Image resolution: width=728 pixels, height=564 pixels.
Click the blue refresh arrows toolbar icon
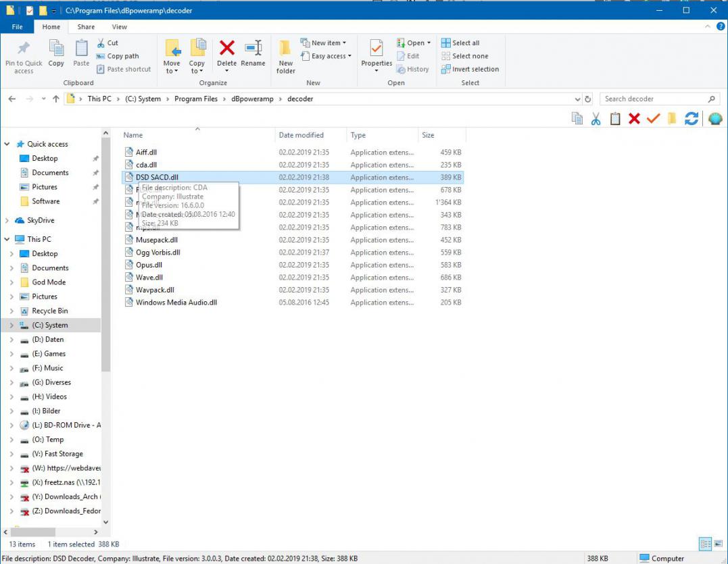tap(691, 119)
